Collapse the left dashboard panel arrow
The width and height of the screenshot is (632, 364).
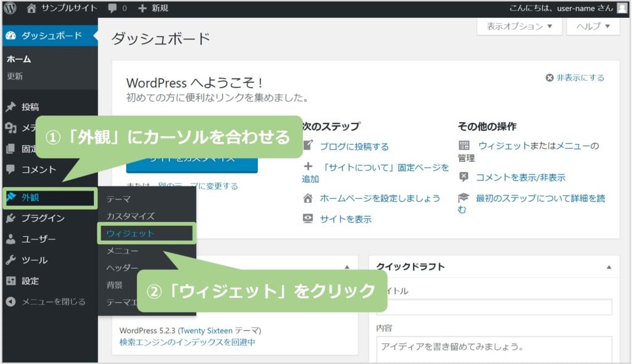[x=347, y=267]
